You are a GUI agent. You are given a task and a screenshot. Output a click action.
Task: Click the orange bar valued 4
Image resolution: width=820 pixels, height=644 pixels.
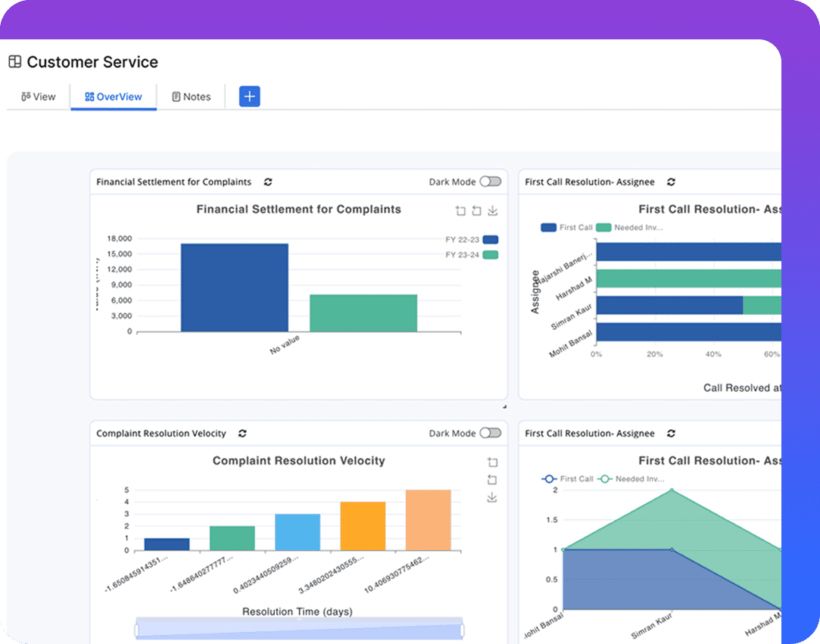pos(363,527)
